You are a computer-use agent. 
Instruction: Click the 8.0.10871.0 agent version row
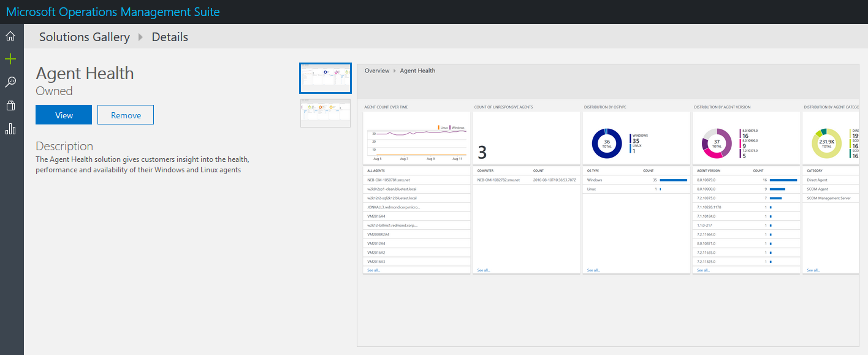pyautogui.click(x=747, y=243)
